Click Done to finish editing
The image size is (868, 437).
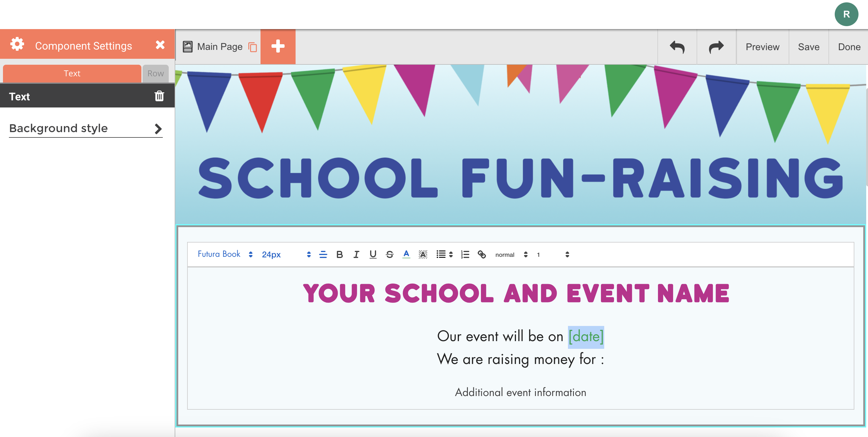pos(849,47)
